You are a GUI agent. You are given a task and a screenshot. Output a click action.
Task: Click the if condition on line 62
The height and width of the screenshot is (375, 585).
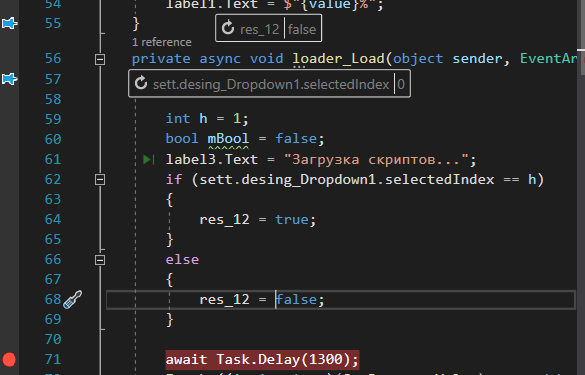368,180
